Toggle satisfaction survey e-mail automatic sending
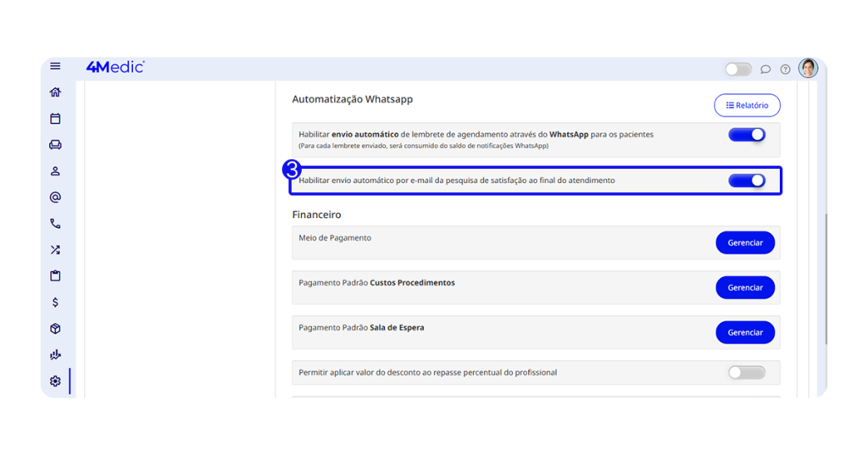Screen dimensions: 868x456 tap(747, 181)
